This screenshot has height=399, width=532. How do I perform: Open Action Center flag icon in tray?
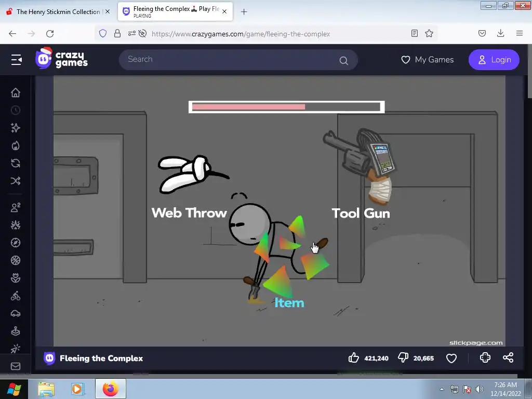(x=467, y=389)
